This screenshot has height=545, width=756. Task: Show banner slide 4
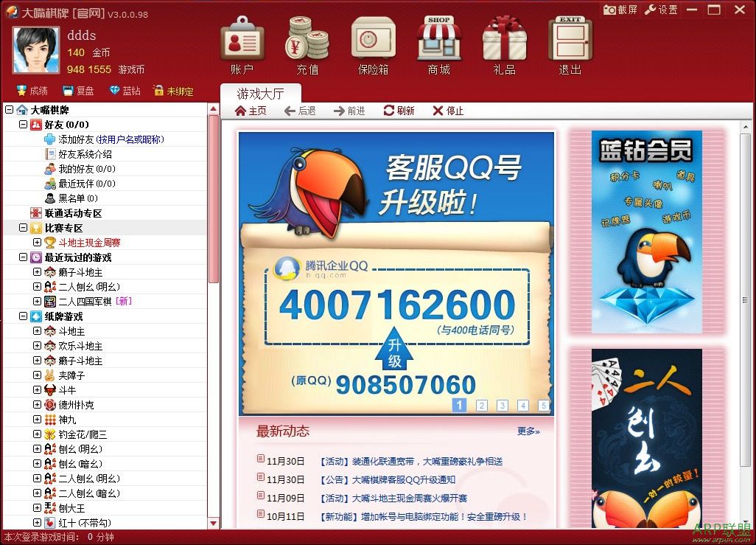523,406
